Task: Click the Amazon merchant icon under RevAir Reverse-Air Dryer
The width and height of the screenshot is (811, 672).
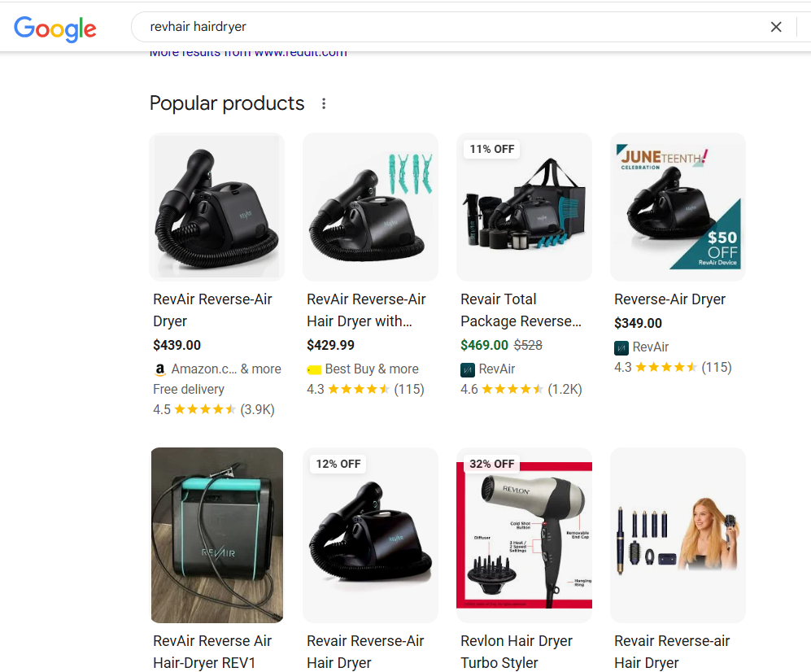Action: [x=159, y=369]
